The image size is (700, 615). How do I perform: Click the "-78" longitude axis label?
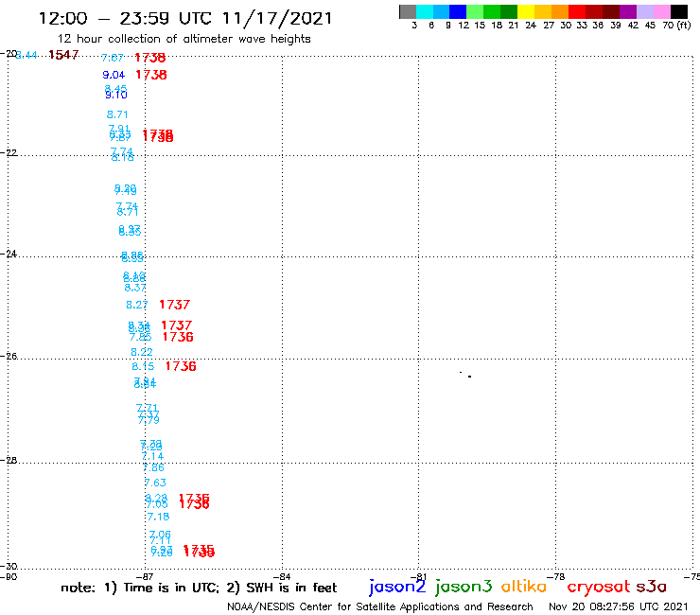pos(556,576)
